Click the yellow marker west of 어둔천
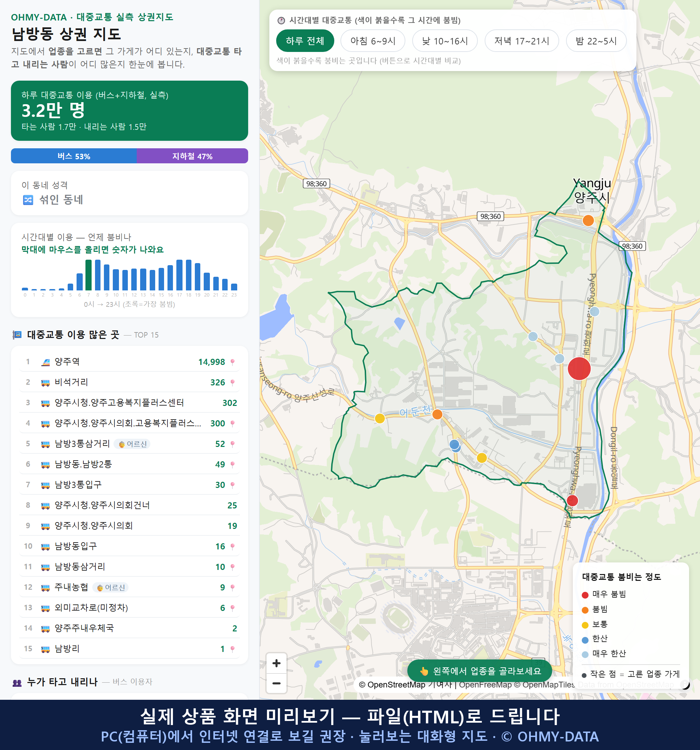 [380, 418]
